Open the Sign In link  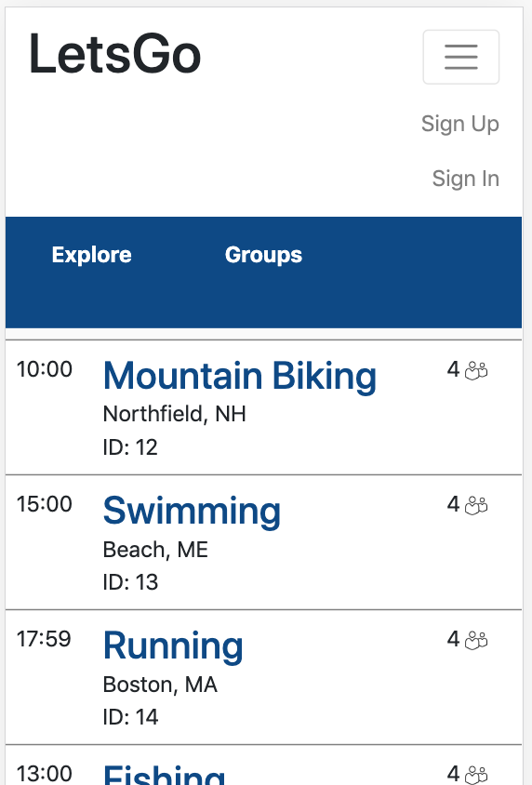pyautogui.click(x=465, y=179)
